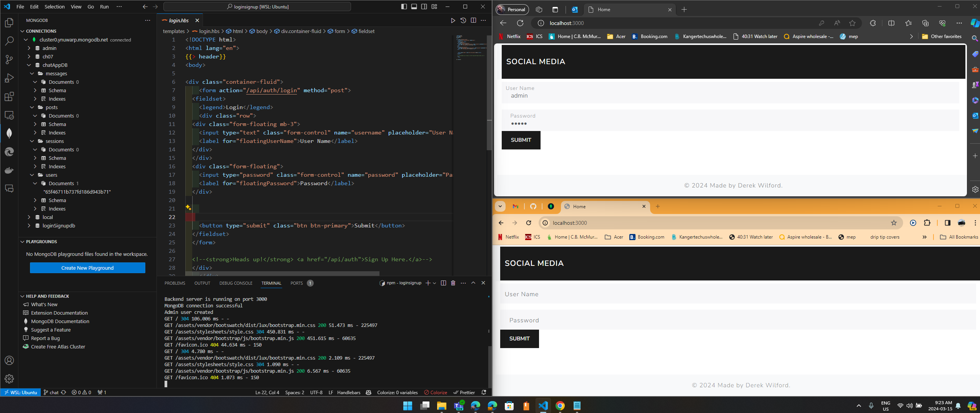Kill the terminal with trash icon
The image size is (980, 413).
(x=453, y=283)
